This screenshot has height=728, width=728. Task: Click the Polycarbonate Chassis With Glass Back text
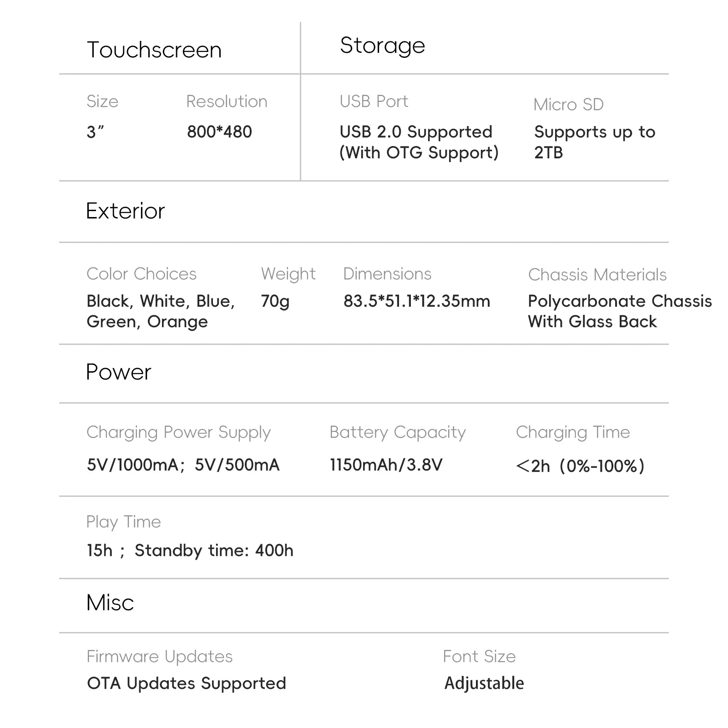click(x=619, y=311)
